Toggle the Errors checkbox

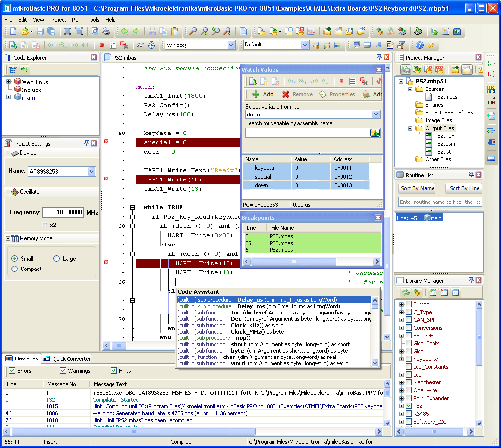pos(12,370)
